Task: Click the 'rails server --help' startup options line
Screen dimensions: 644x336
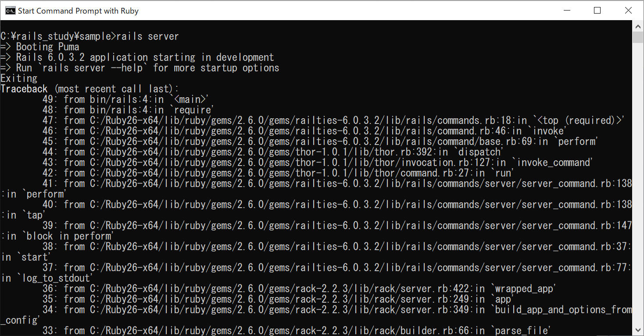Action: (140, 68)
